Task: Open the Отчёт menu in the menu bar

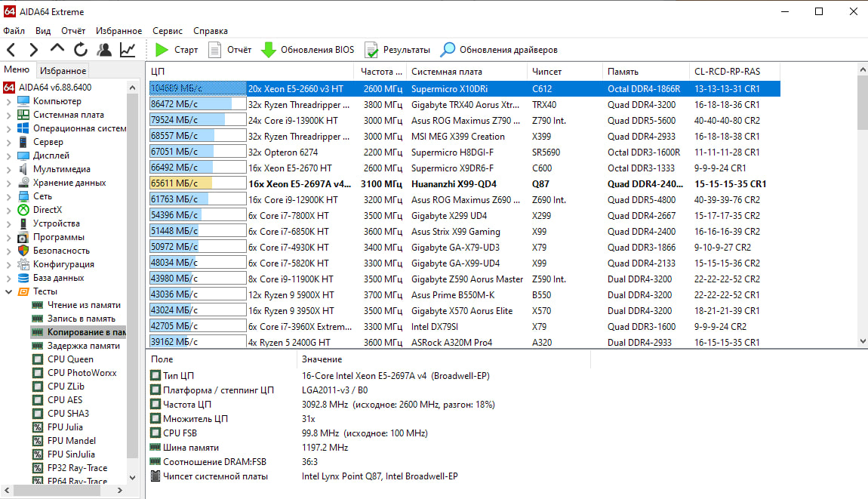Action: [73, 31]
